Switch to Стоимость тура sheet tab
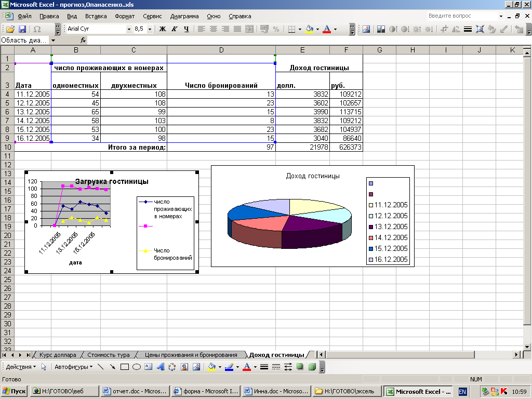This screenshot has height=399, width=532. point(109,355)
